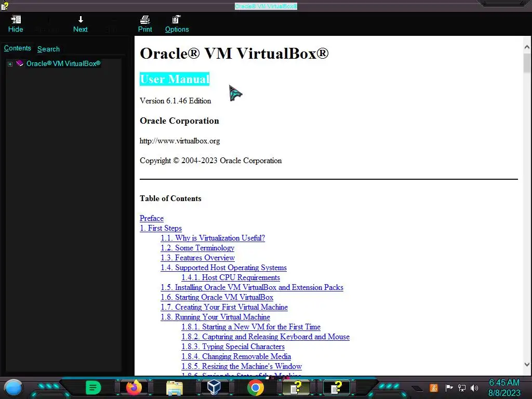Click the Copyright 2004-2023 Oracle Corporation line
Image resolution: width=532 pixels, height=399 pixels.
point(211,161)
